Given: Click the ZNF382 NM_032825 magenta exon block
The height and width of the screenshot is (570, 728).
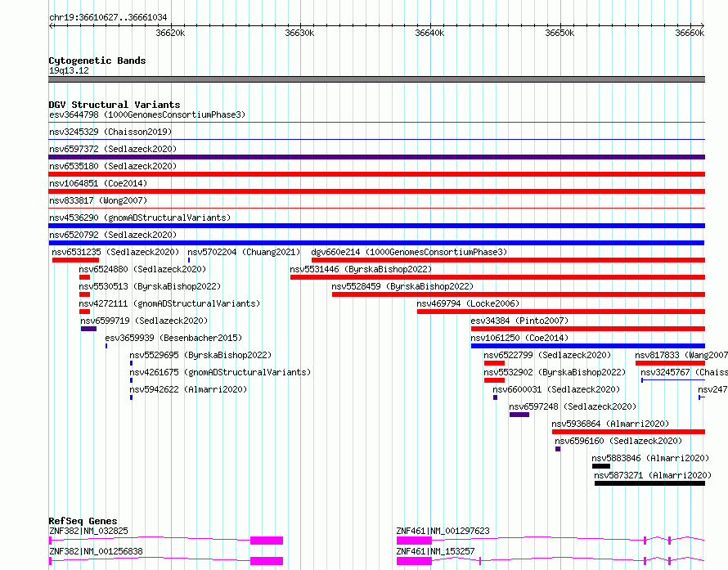Looking at the screenshot, I should coord(267,541).
